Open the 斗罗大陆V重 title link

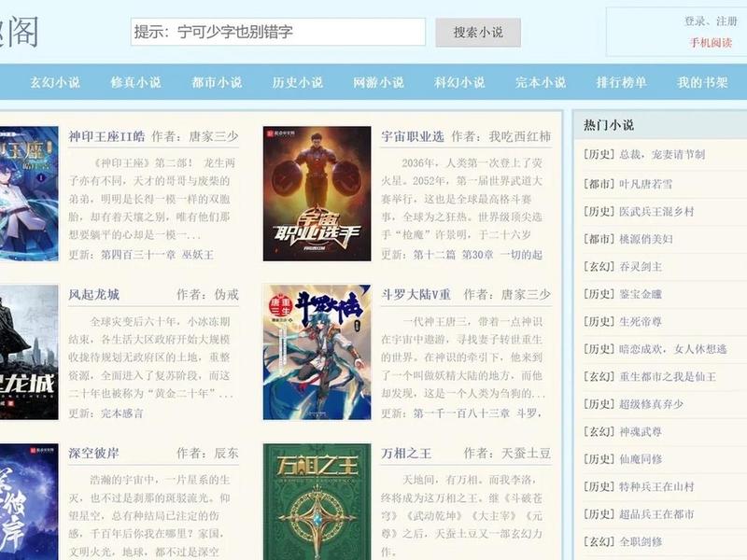point(416,295)
